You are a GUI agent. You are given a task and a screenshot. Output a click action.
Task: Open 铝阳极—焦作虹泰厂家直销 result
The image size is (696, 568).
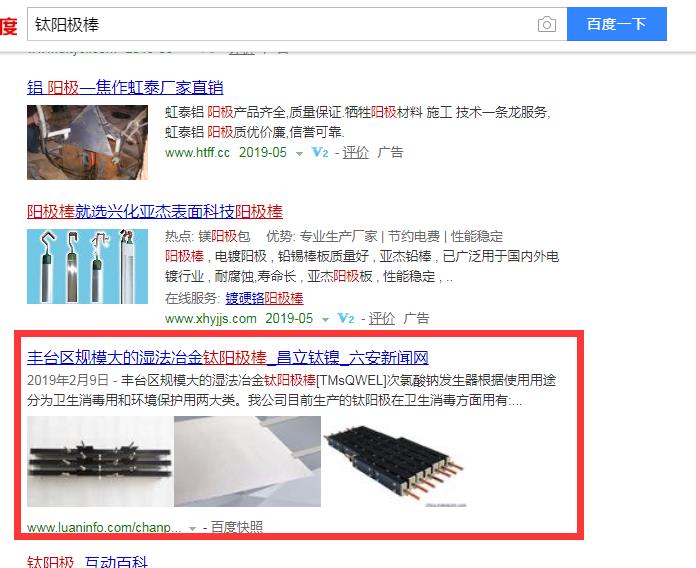coord(125,87)
